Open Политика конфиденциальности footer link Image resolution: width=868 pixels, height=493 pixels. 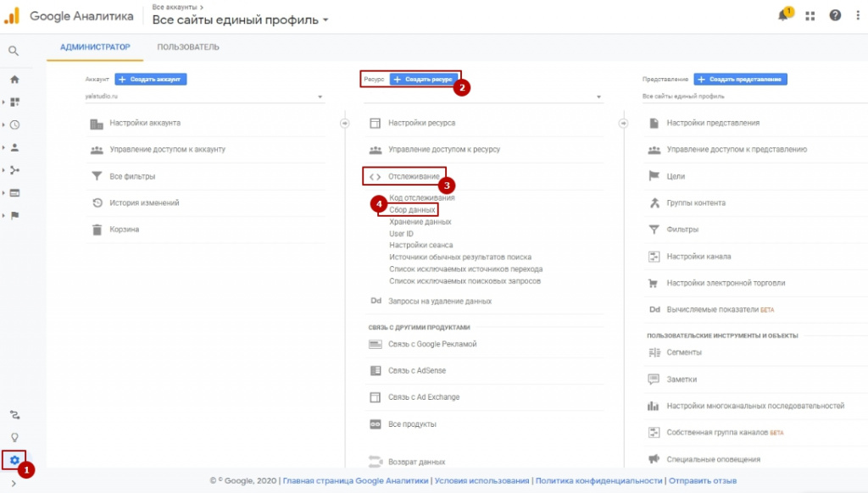598,481
